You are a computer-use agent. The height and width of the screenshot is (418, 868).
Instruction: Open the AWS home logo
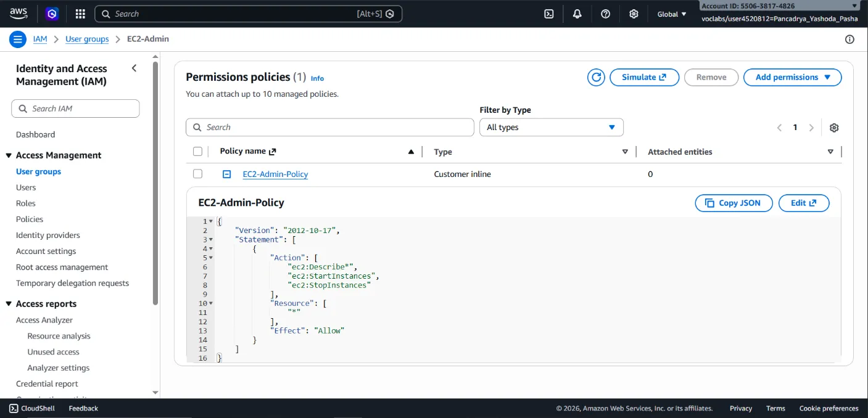19,14
